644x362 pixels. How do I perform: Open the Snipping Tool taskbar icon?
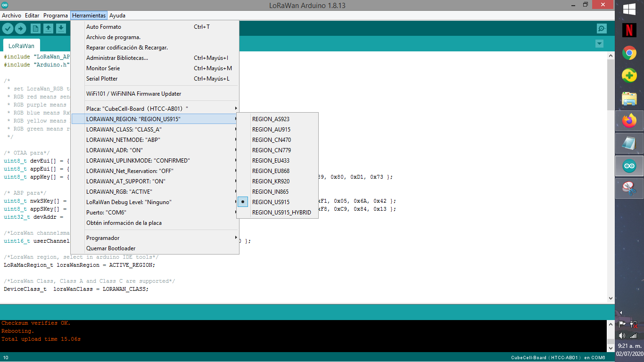629,189
